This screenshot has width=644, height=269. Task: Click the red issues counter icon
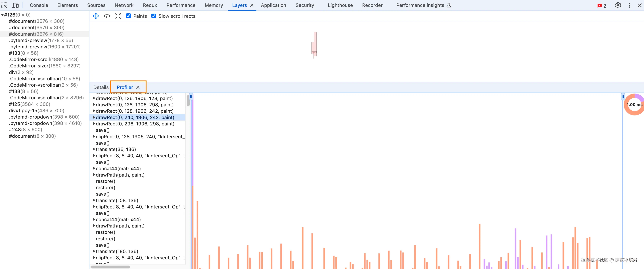tap(601, 5)
